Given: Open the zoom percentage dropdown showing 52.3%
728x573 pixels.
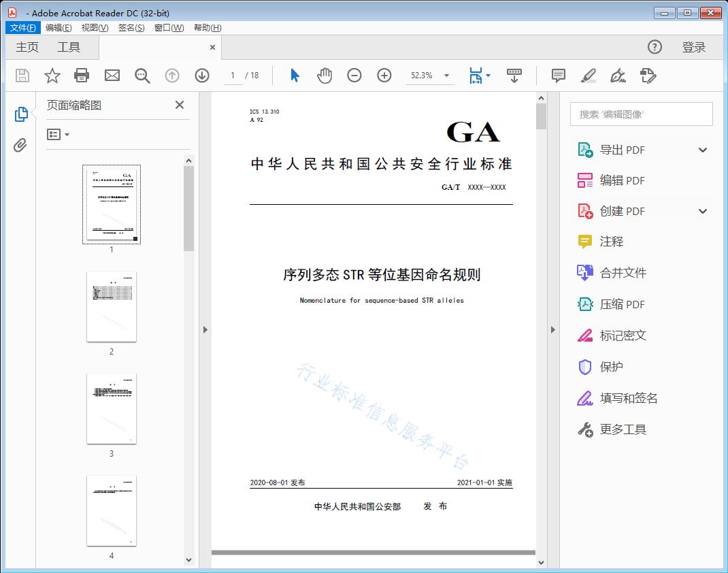Looking at the screenshot, I should 429,76.
